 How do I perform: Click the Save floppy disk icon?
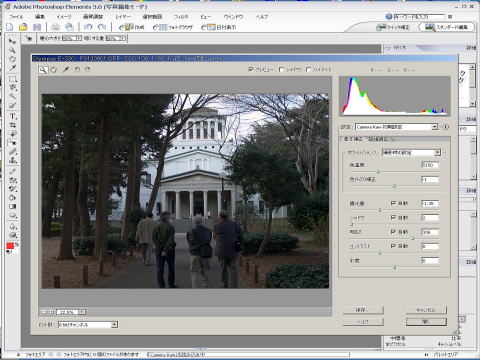(37, 27)
